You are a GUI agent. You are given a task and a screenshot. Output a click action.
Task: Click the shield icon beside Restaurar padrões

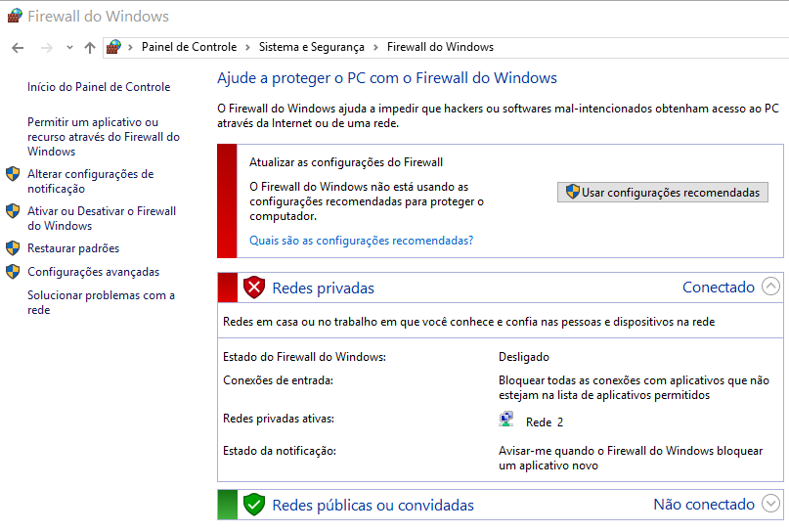(13, 248)
